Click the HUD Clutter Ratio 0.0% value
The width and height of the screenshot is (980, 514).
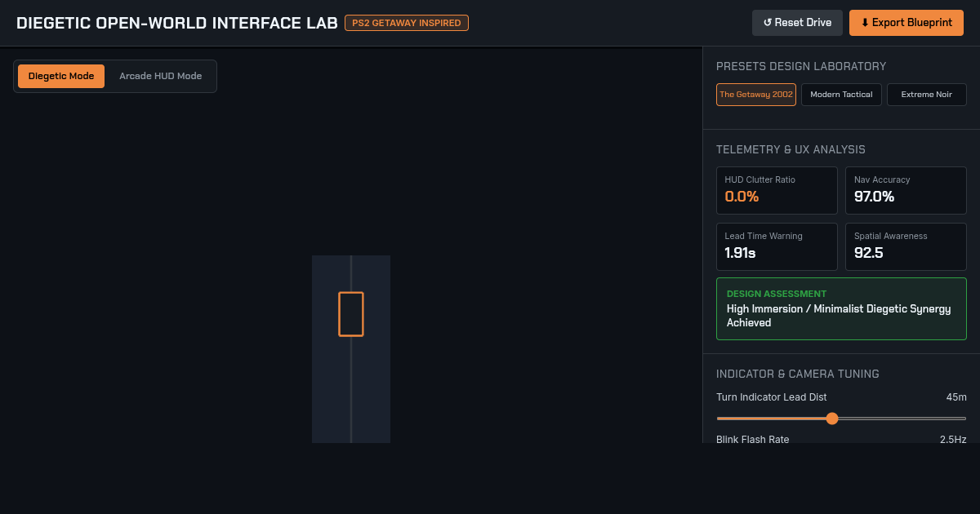click(742, 197)
